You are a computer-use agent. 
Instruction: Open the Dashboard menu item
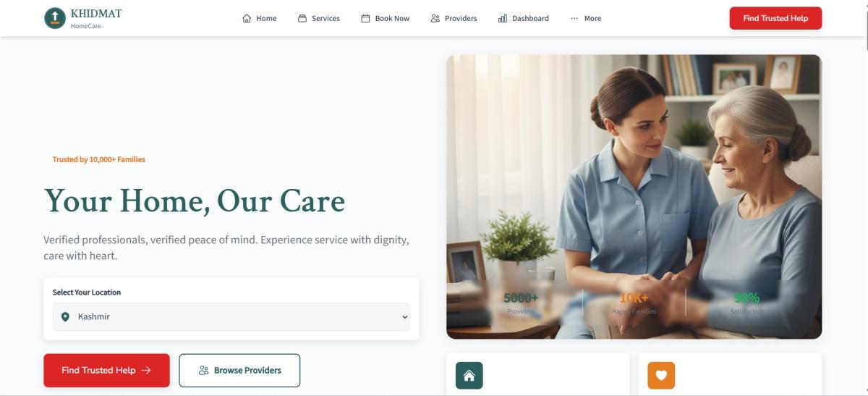point(524,18)
